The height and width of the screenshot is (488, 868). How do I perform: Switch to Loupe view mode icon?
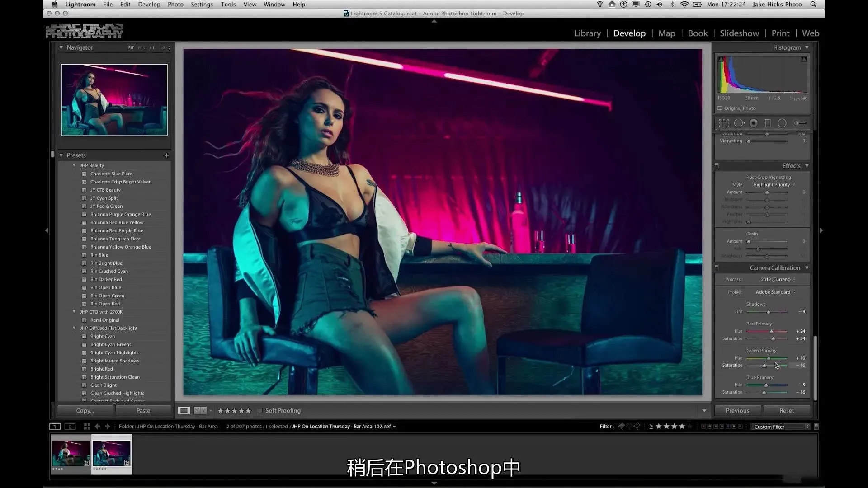click(184, 411)
